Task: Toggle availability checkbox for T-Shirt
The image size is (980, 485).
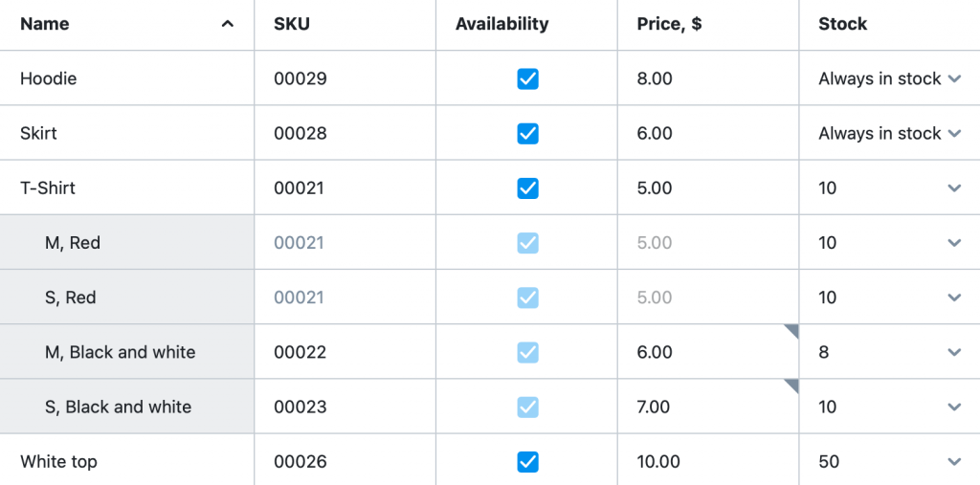Action: pos(527,188)
